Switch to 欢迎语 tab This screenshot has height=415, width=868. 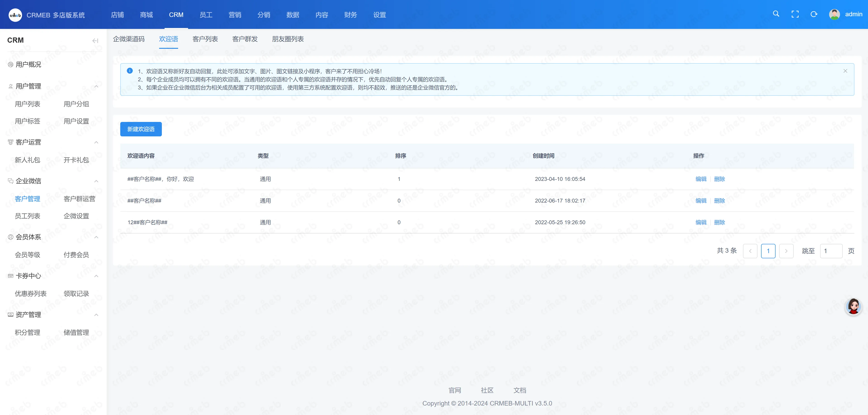click(168, 39)
